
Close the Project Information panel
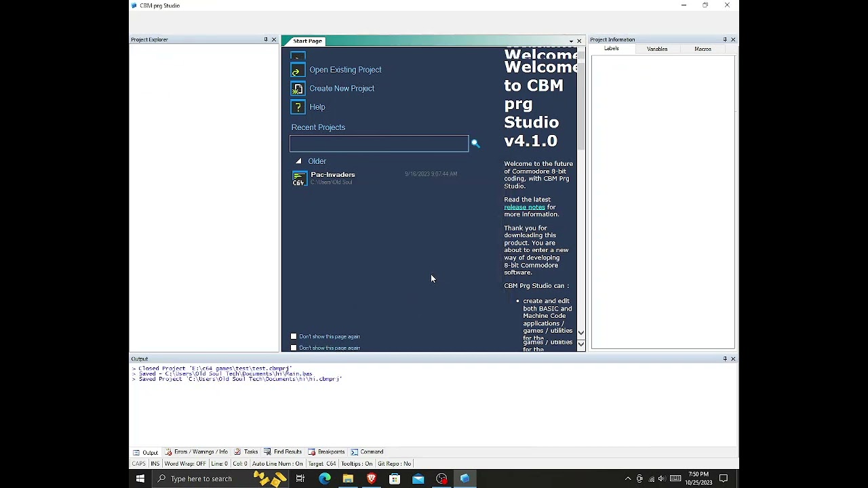pyautogui.click(x=733, y=39)
